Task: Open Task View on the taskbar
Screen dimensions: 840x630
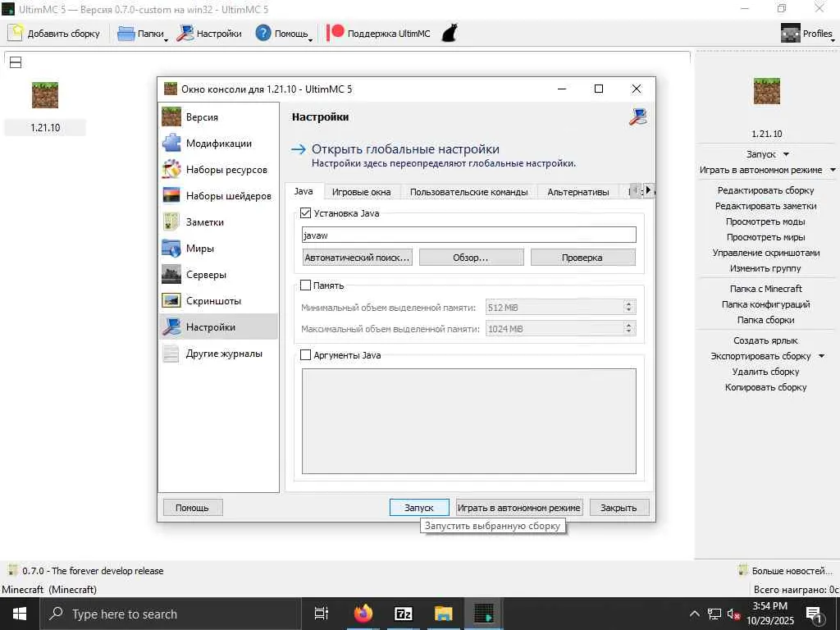Action: click(322, 614)
